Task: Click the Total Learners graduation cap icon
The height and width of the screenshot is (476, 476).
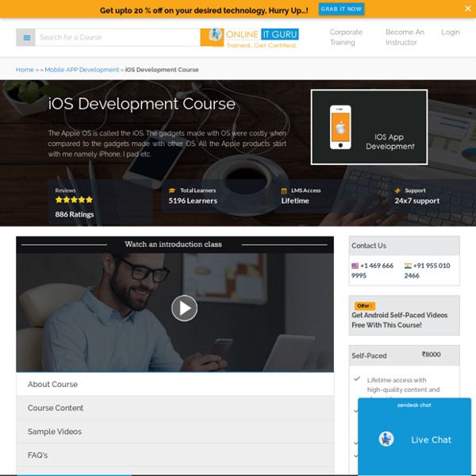Action: [172, 190]
